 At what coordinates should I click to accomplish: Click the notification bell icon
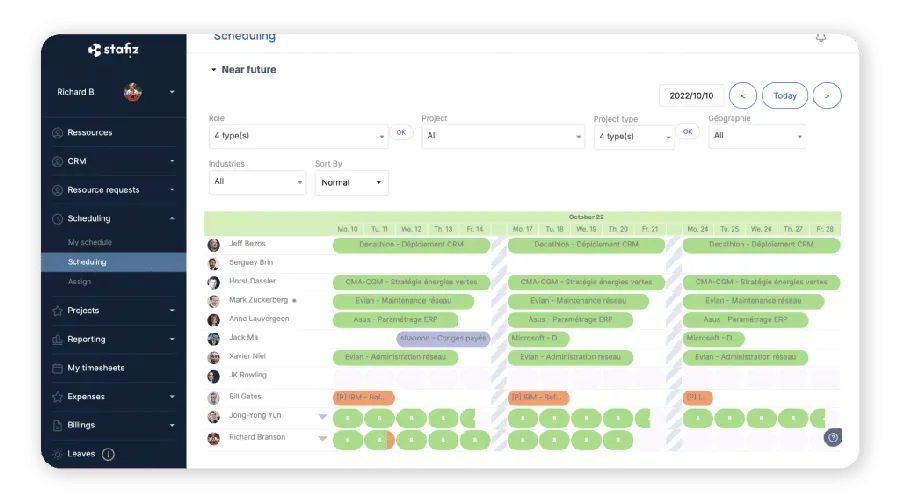821,38
